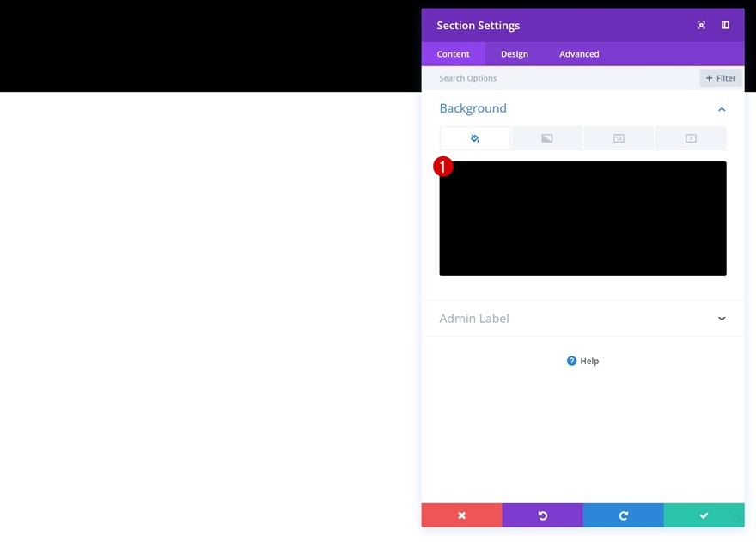Select the background color paint bucket tab
Viewport: 756px width, 542px height.
click(475, 138)
